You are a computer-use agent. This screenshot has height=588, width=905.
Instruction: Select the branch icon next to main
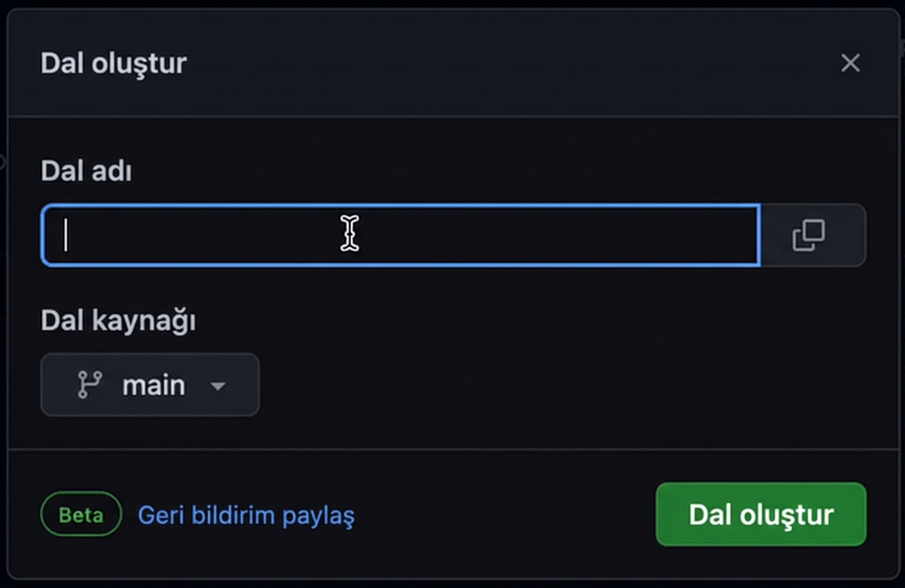pos(90,384)
